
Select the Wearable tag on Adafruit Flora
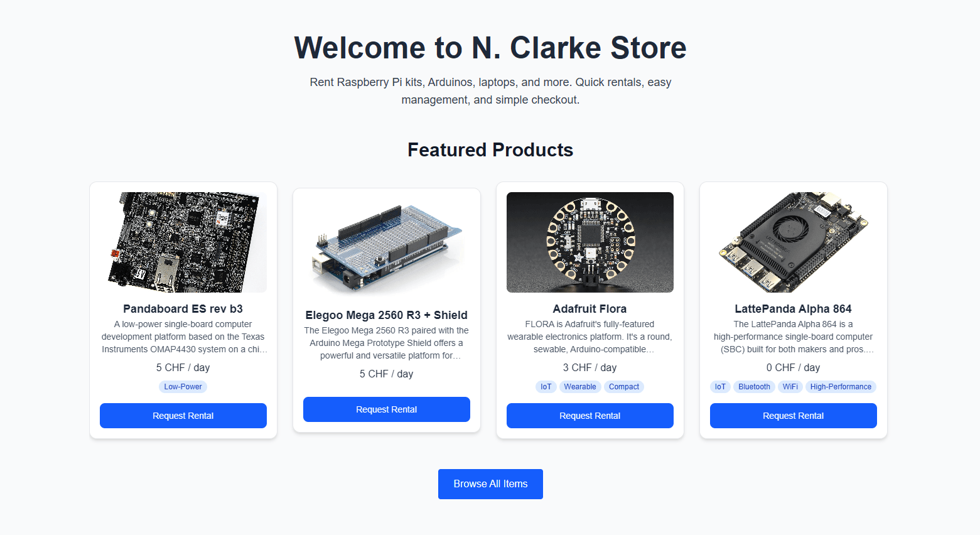[x=580, y=387]
